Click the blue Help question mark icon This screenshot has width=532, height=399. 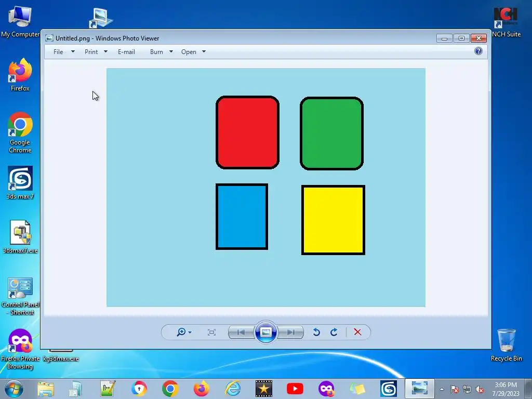coord(478,51)
